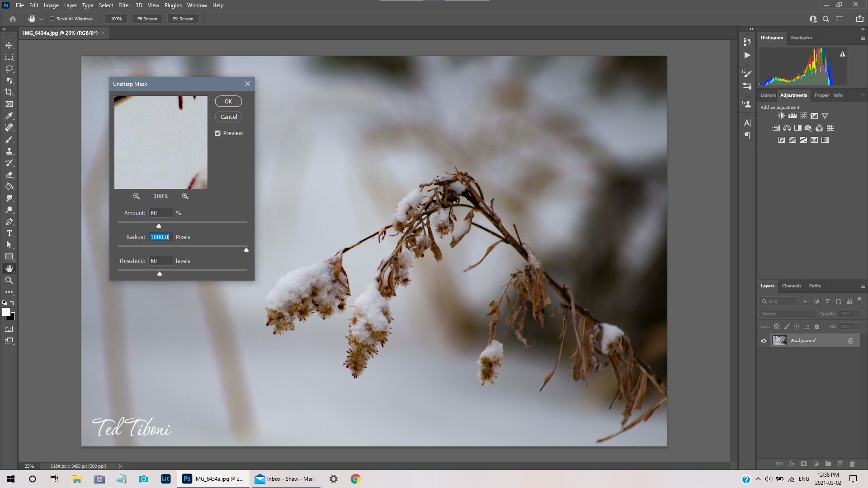The height and width of the screenshot is (488, 868).
Task: Click the Fit Screen button
Action: [147, 19]
